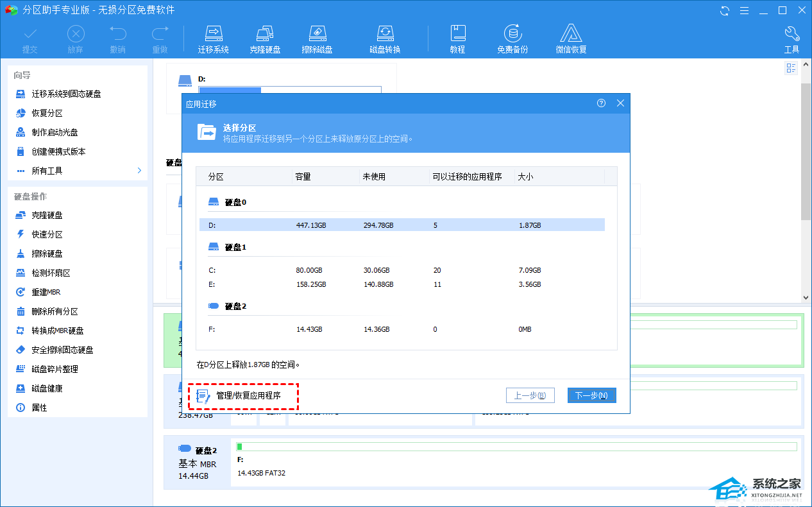The width and height of the screenshot is (812, 507).
Task: Open 管理/恢复应用程序 link
Action: (248, 396)
